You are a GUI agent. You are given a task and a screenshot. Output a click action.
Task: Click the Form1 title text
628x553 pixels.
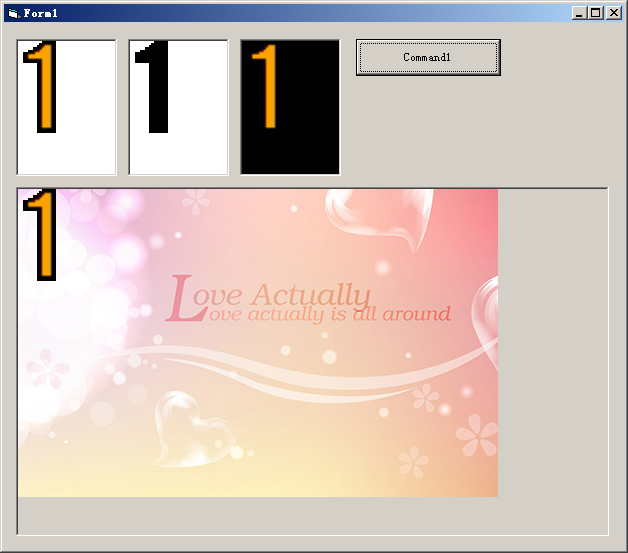point(40,13)
